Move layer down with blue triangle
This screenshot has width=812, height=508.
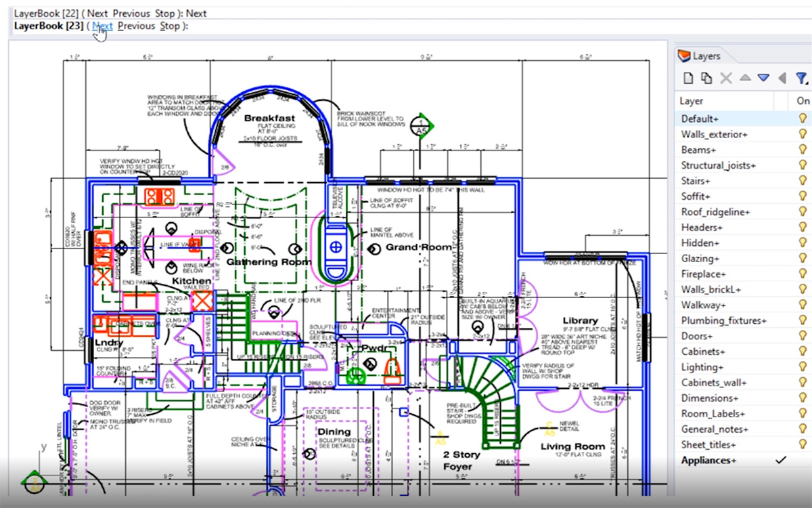(x=764, y=78)
